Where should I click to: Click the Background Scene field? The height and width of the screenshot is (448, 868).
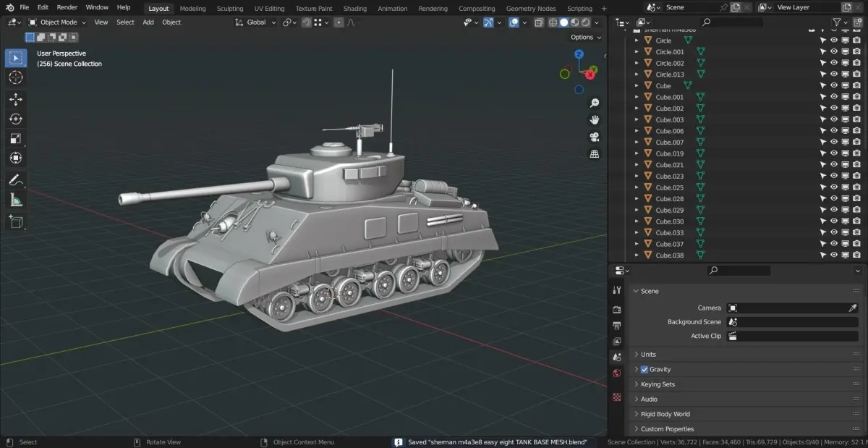[x=793, y=322]
